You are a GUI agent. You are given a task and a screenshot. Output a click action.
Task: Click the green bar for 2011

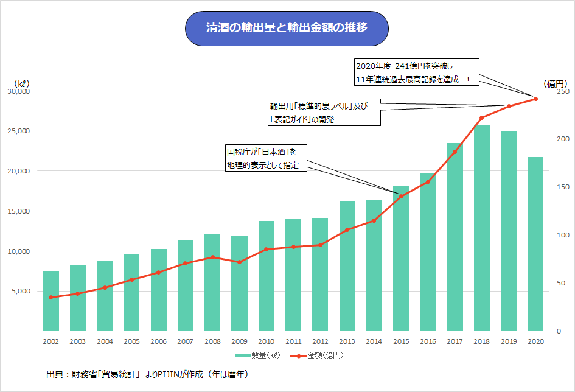(x=293, y=275)
